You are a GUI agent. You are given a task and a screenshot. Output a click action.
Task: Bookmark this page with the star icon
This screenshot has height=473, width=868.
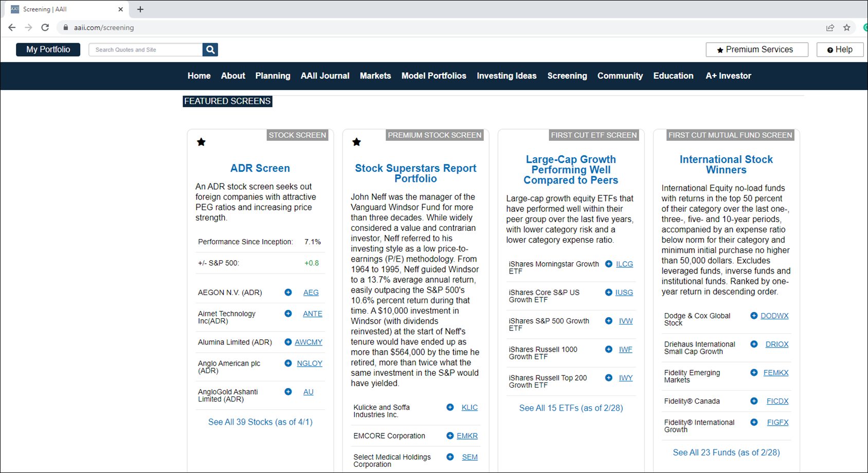[846, 28]
